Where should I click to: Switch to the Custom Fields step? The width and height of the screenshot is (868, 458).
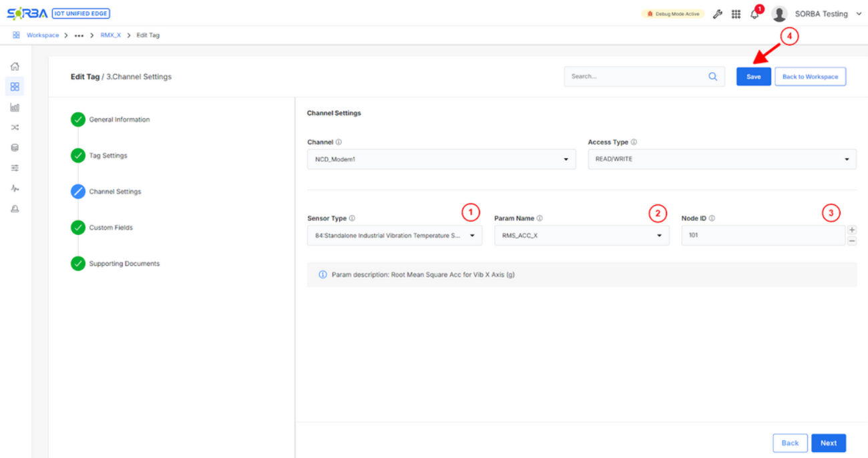(111, 228)
